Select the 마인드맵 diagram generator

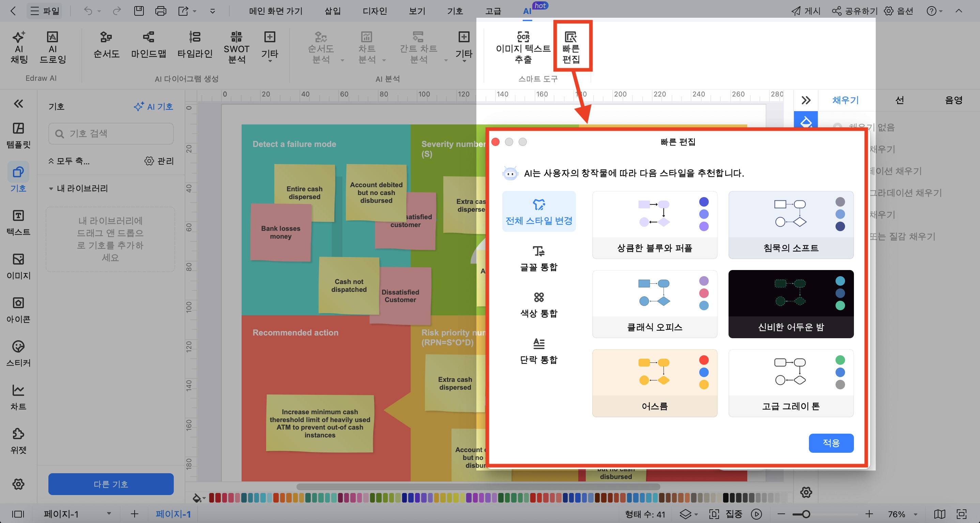[148, 45]
